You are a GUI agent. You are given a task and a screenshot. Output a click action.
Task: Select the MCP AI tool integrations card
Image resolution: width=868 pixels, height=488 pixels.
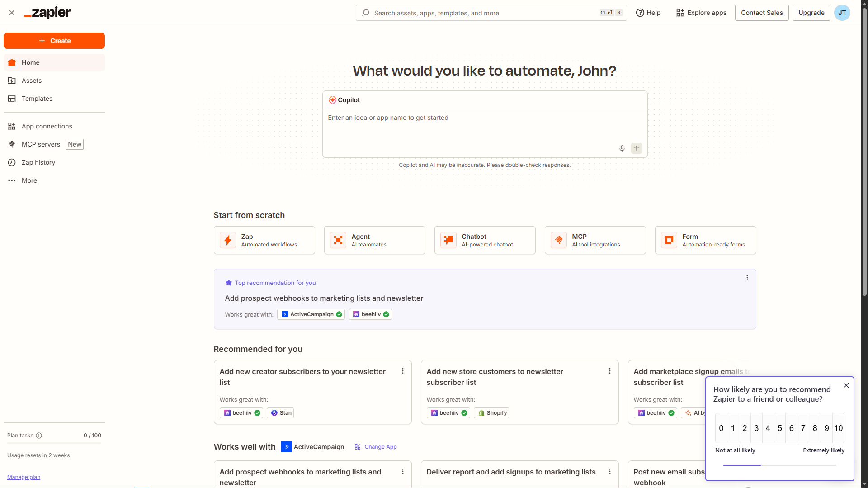(595, 240)
